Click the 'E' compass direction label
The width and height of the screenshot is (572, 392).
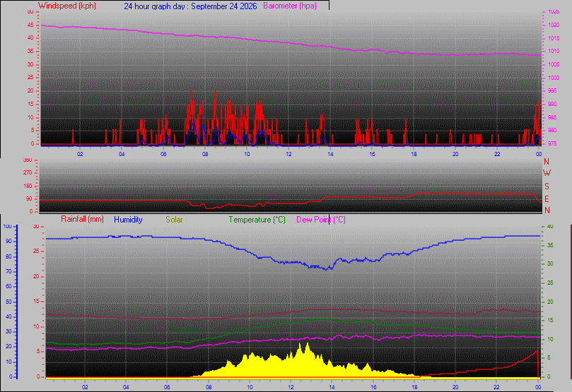tap(547, 199)
